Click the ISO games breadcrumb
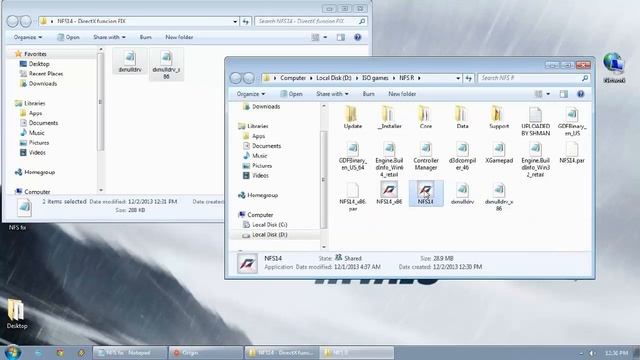Viewport: 640px width, 360px height. pyautogui.click(x=375, y=78)
